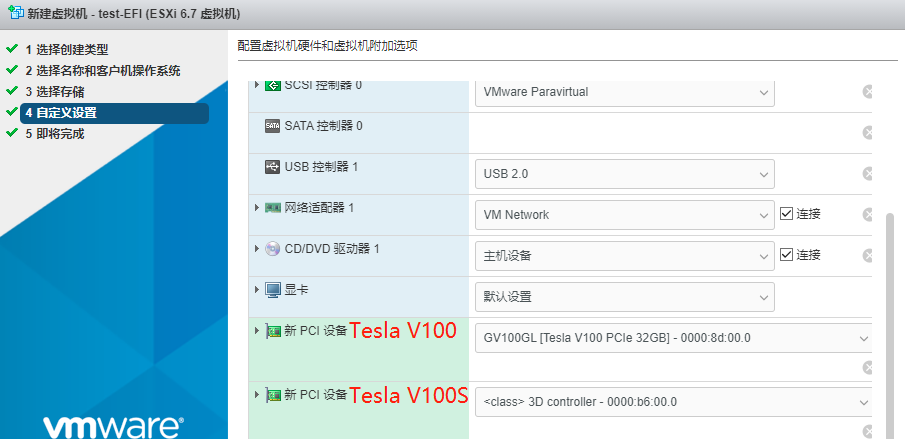Expand the SCSI 控制器 0 row
The image size is (905, 439).
coord(257,85)
